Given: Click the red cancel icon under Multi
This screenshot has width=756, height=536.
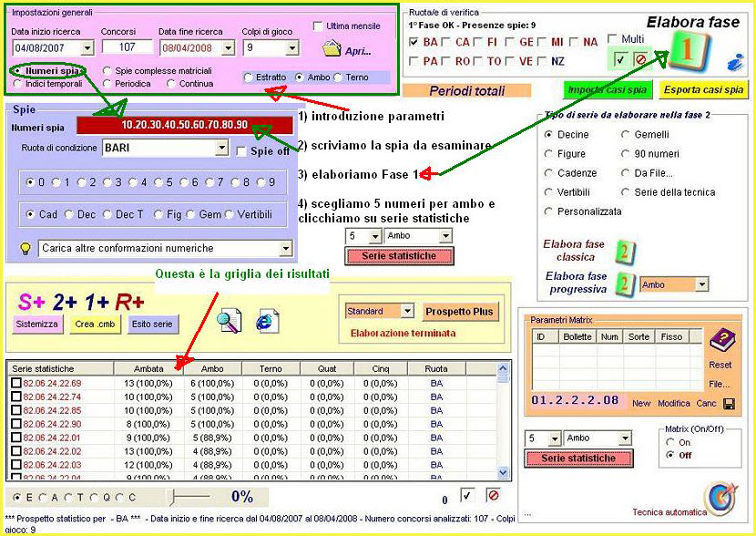Looking at the screenshot, I should pyautogui.click(x=640, y=60).
